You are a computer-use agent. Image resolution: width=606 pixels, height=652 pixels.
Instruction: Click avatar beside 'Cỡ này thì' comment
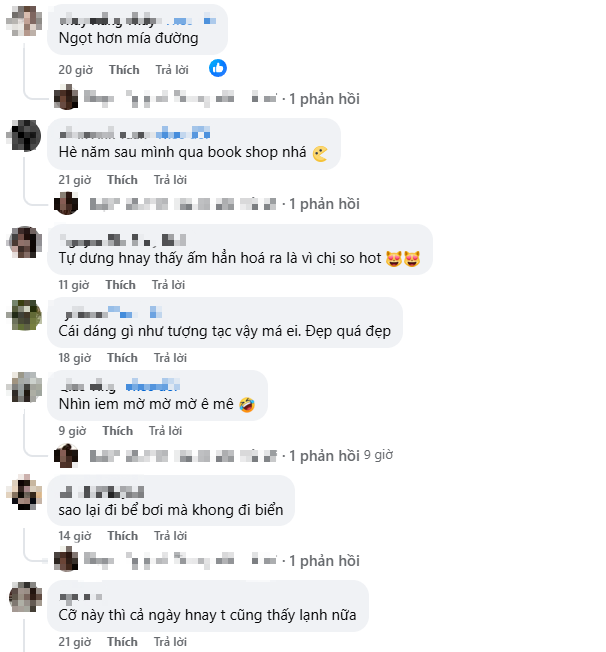24,598
